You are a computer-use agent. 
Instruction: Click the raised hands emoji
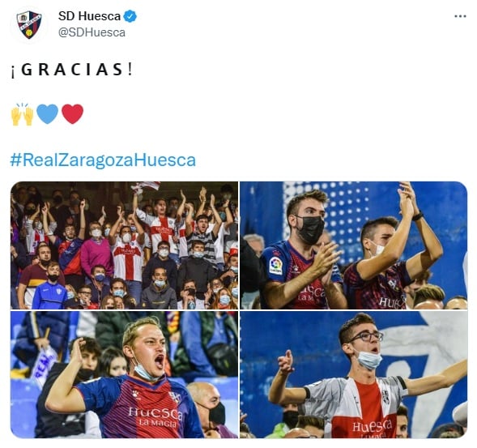[x=22, y=114]
